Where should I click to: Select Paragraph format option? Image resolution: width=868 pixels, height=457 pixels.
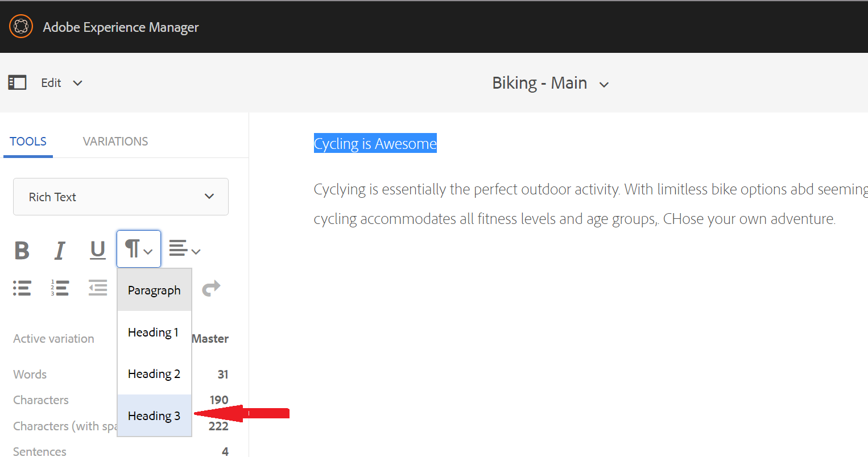[154, 290]
